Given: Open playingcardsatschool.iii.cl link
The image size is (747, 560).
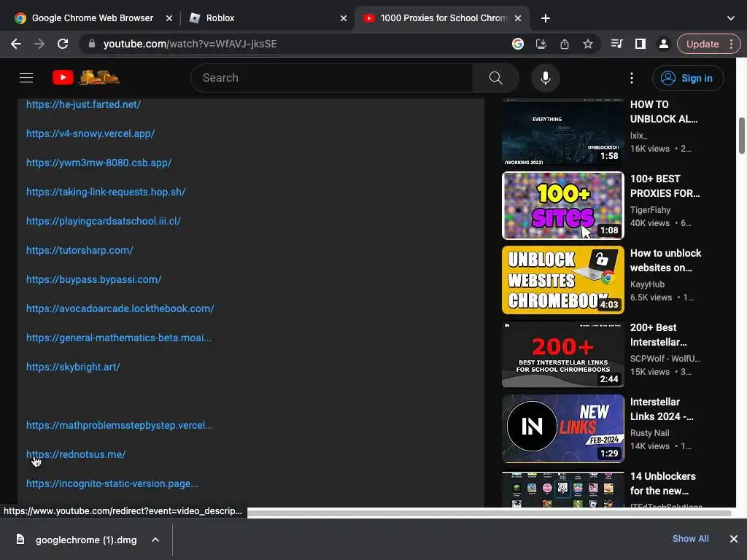Looking at the screenshot, I should coord(104,221).
